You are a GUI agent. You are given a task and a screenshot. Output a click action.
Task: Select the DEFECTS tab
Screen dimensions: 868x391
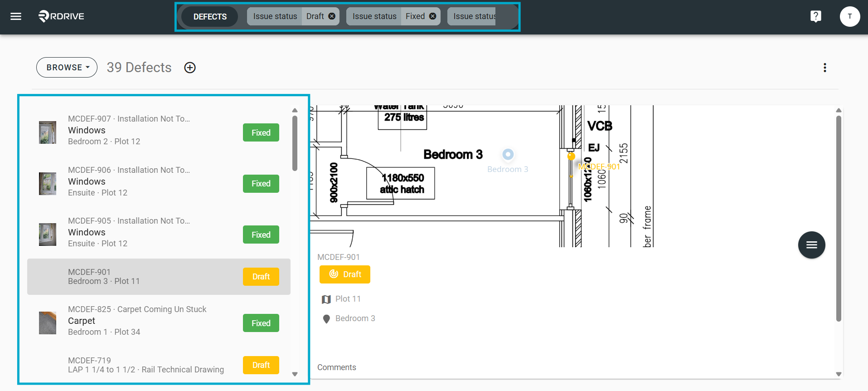(210, 17)
